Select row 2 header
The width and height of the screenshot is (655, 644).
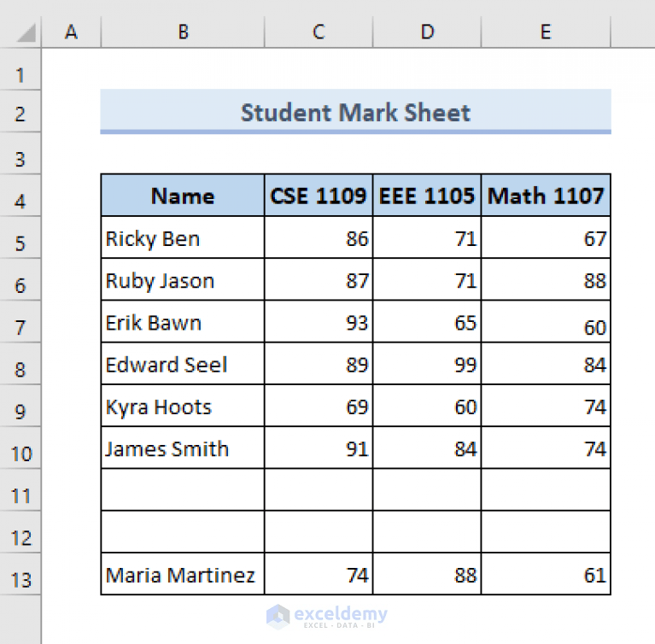pos(20,111)
